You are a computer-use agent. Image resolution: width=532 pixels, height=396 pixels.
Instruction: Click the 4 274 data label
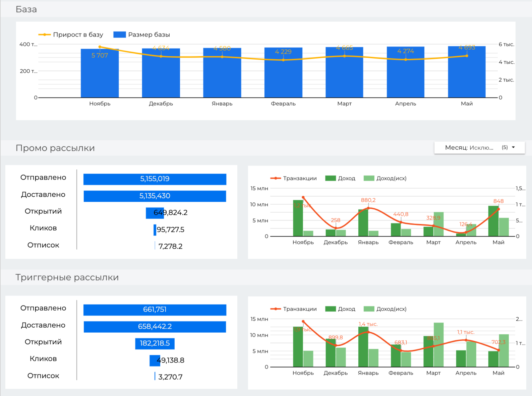tap(406, 51)
